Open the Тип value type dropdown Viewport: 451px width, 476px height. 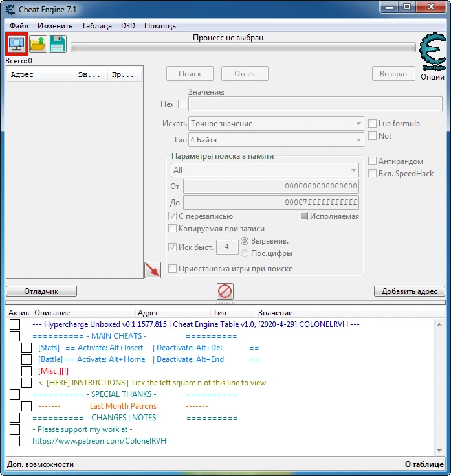[x=276, y=140]
